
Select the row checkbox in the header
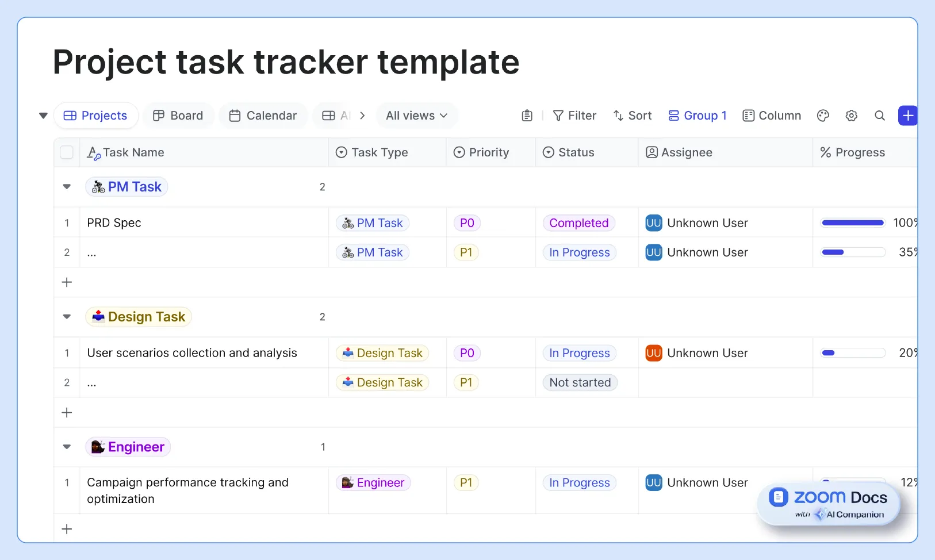click(x=67, y=152)
